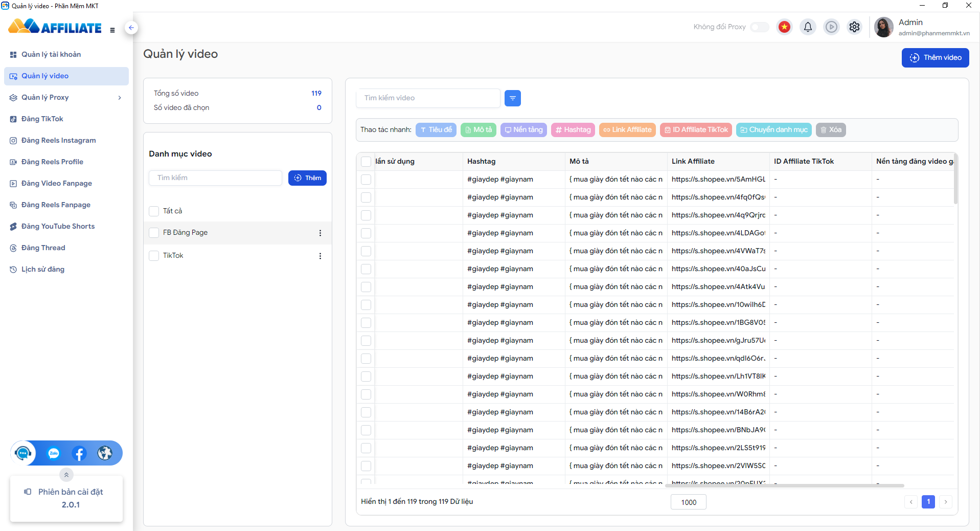This screenshot has height=531, width=980.
Task: Open Lịch sử đăng menu
Action: pyautogui.click(x=66, y=269)
